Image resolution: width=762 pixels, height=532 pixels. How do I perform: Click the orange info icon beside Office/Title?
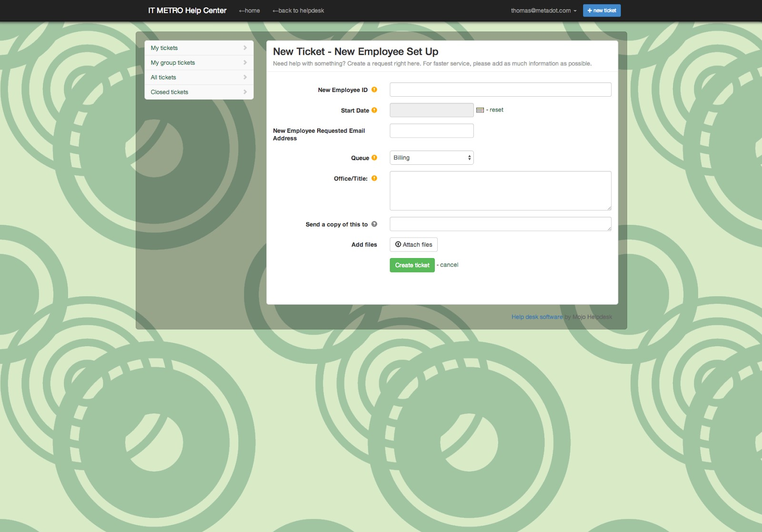(374, 178)
